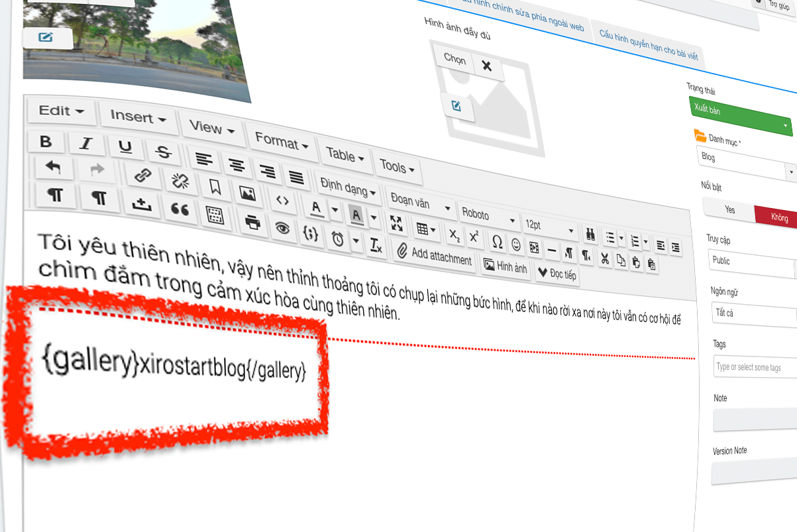Clear the full image with the X button
The width and height of the screenshot is (797, 532).
487,66
